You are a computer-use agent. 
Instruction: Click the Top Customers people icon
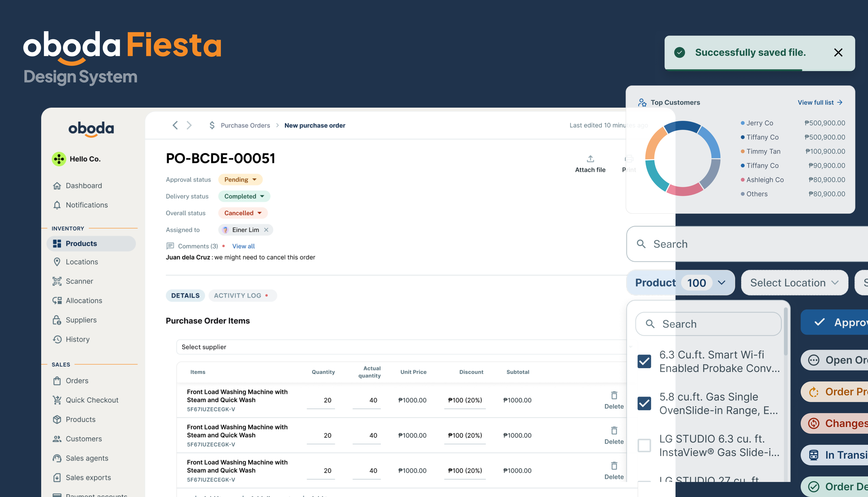[642, 102]
